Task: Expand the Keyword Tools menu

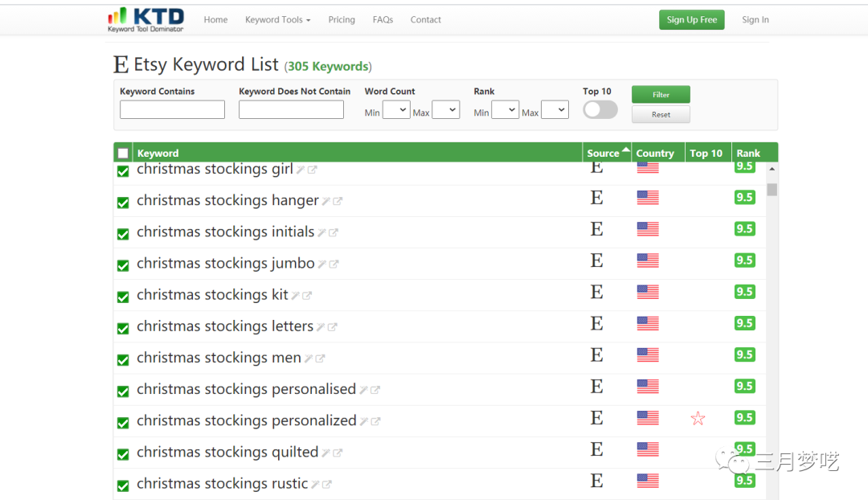Action: pyautogui.click(x=277, y=19)
